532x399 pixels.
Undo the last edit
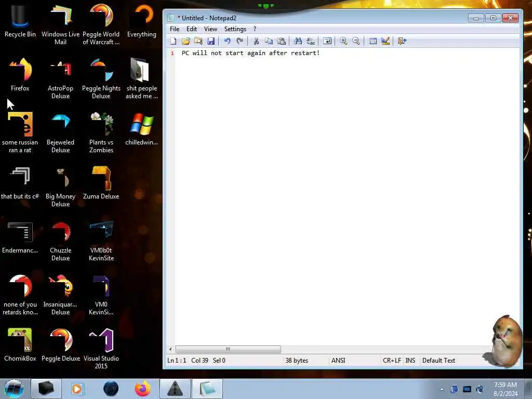click(x=227, y=42)
